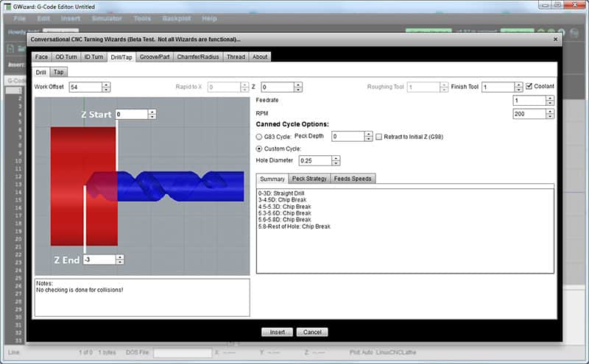Switch to the Tap sub-tab

pos(59,72)
